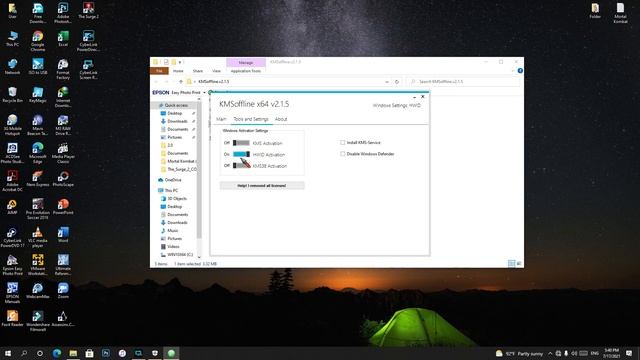Click the Help I removed all licenses button

[x=262, y=186]
